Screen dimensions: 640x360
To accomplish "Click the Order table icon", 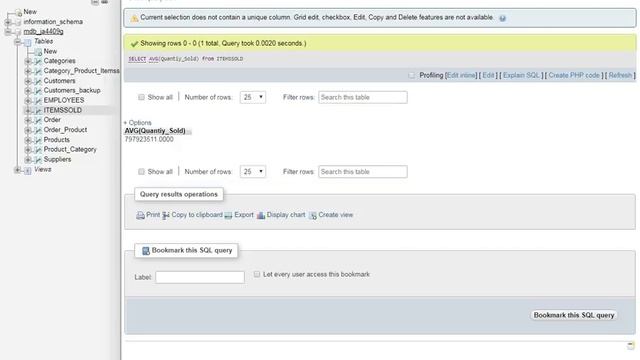I will coord(38,120).
